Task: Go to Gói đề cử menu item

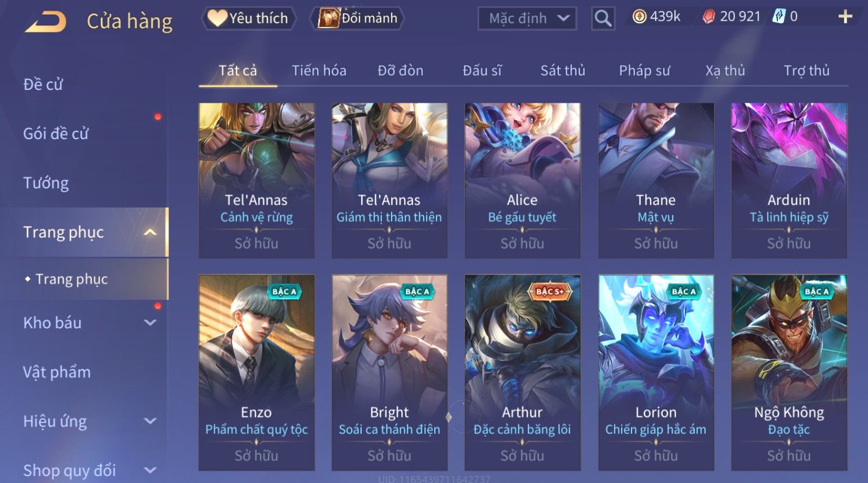Action: pyautogui.click(x=56, y=133)
